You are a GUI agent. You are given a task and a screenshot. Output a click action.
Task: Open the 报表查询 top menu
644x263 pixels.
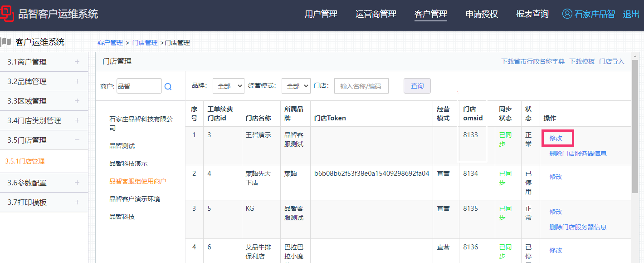click(x=532, y=14)
